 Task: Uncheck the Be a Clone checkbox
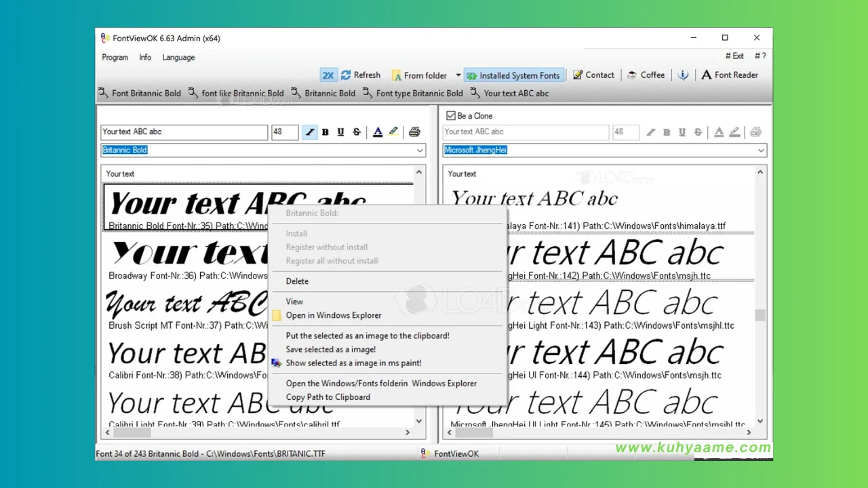click(x=451, y=116)
